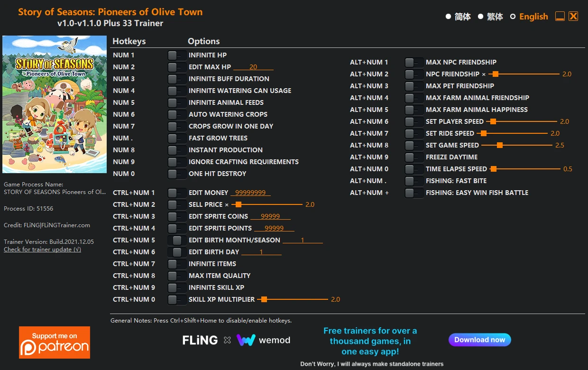
Task: Enable Fishing: Fast Bite toggle
Action: point(414,181)
